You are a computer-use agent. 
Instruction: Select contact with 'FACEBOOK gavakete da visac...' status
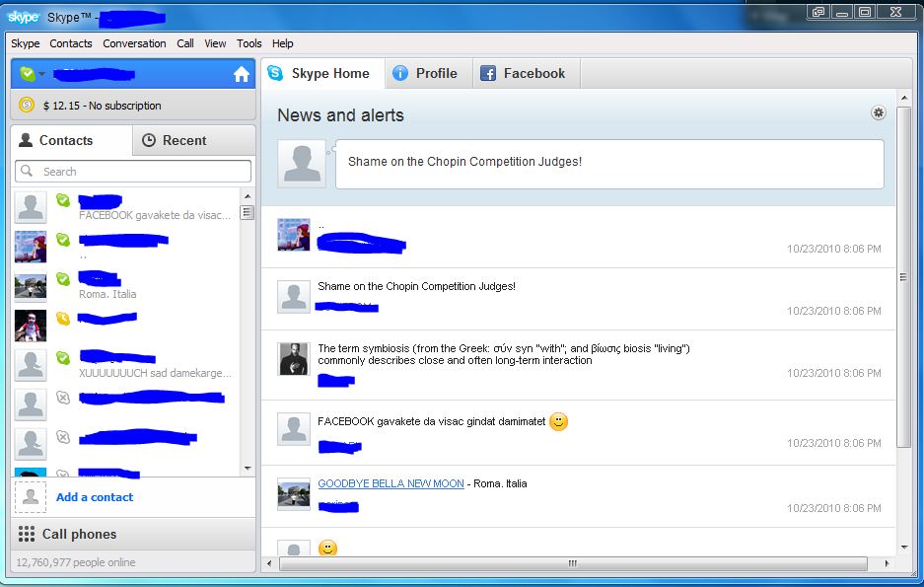tap(125, 207)
